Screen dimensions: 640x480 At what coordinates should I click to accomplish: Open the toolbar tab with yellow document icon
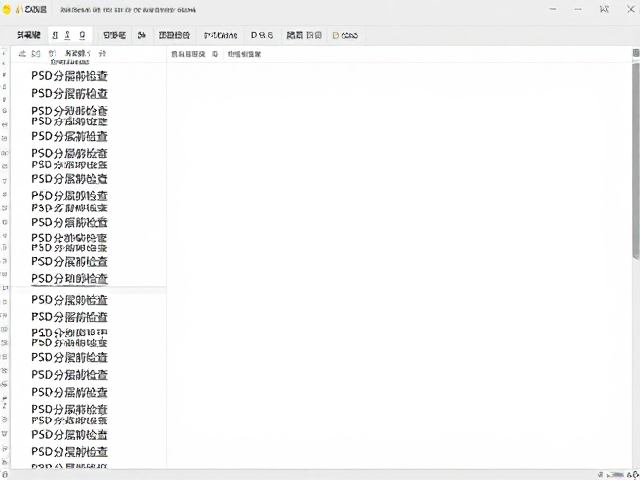point(345,36)
